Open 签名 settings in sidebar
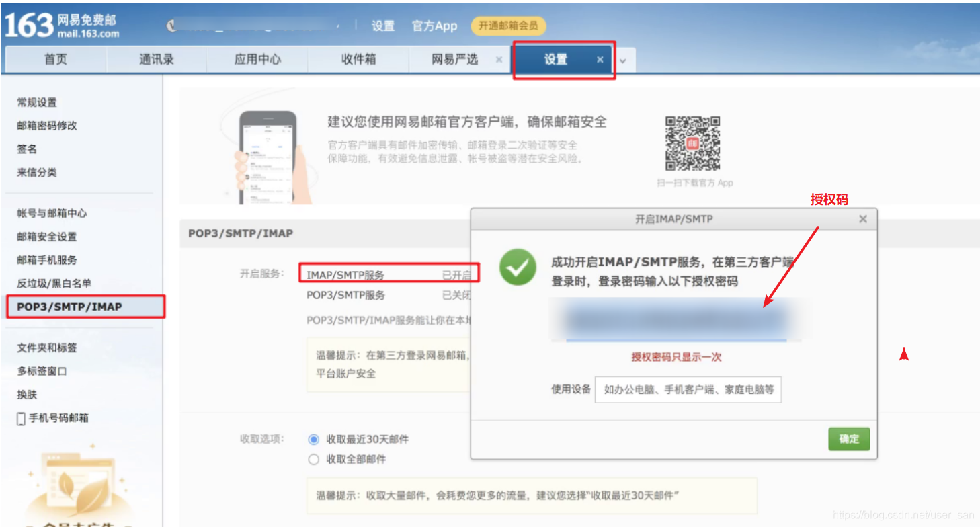This screenshot has height=527, width=980. point(27,149)
